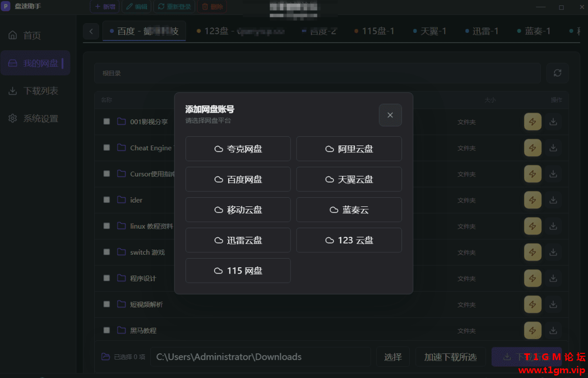The width and height of the screenshot is (588, 378).
Task: Normal download icon for switch 游戏 row
Action: click(x=553, y=252)
